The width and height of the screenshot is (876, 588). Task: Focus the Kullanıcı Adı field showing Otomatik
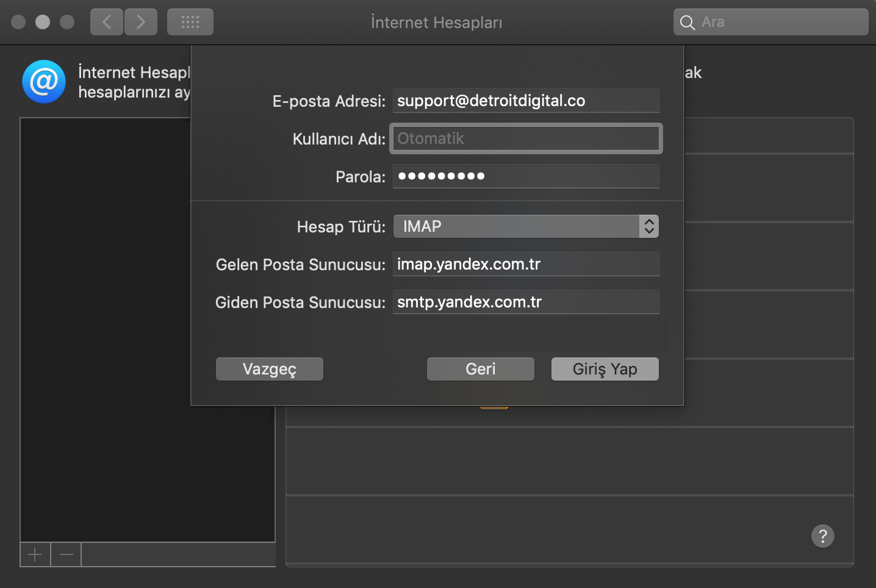[526, 138]
